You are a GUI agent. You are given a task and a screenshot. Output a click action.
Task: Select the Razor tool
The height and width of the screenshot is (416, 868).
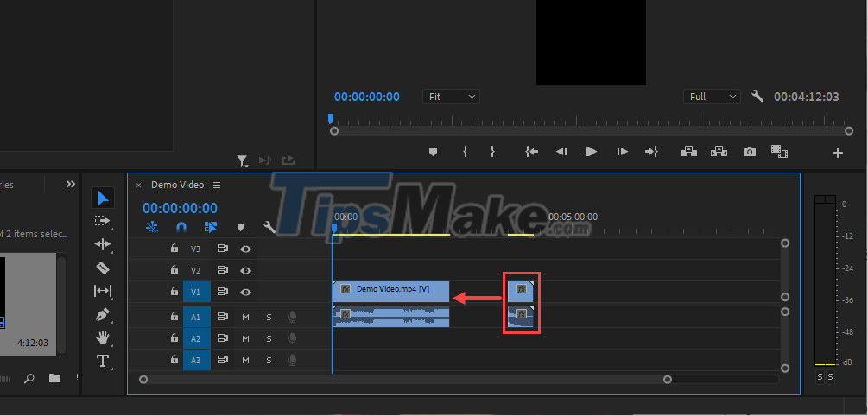point(103,268)
